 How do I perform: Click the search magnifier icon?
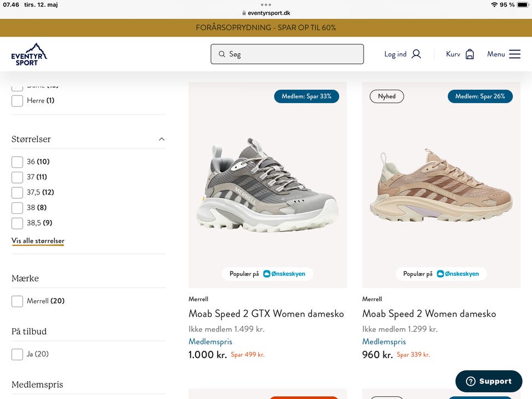pyautogui.click(x=222, y=54)
